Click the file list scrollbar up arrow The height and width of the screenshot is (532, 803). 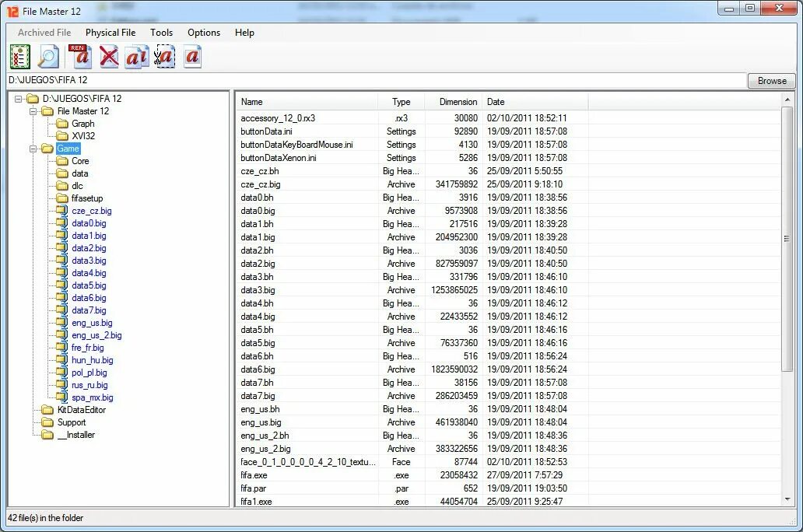click(787, 100)
